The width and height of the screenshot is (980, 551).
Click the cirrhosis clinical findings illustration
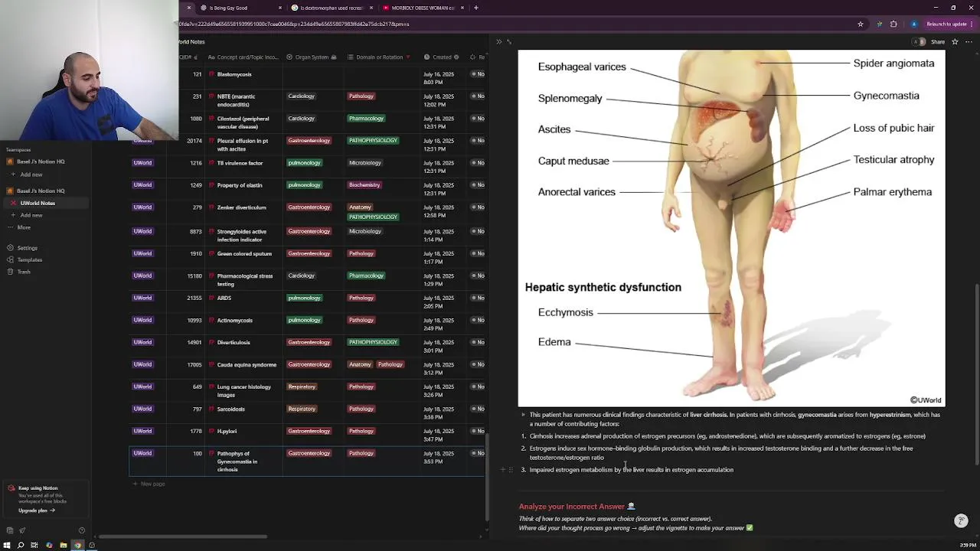click(x=731, y=228)
